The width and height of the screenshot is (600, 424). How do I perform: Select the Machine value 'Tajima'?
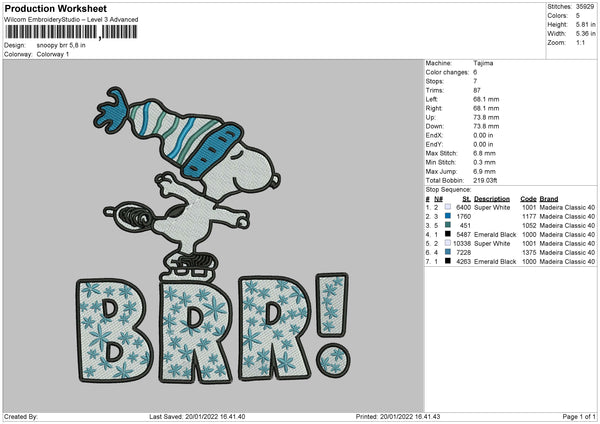pos(483,63)
